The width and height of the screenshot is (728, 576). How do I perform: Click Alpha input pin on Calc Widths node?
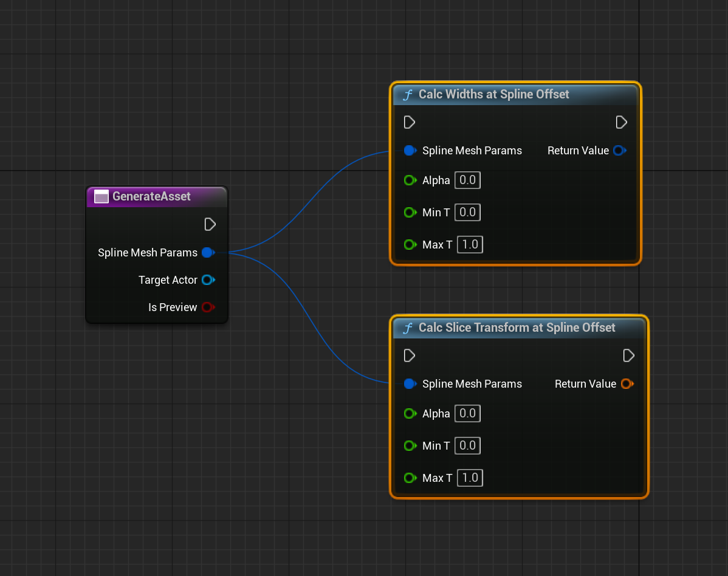click(410, 180)
